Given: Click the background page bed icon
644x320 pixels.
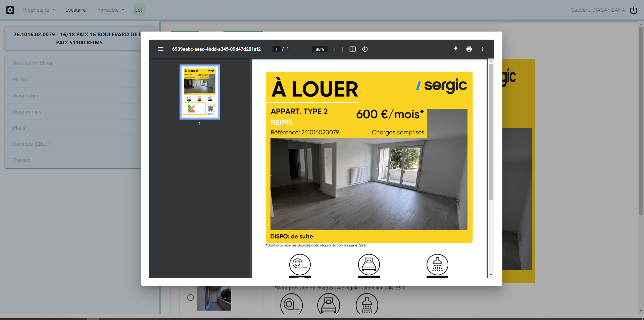Looking at the screenshot, I should pyautogui.click(x=329, y=304).
